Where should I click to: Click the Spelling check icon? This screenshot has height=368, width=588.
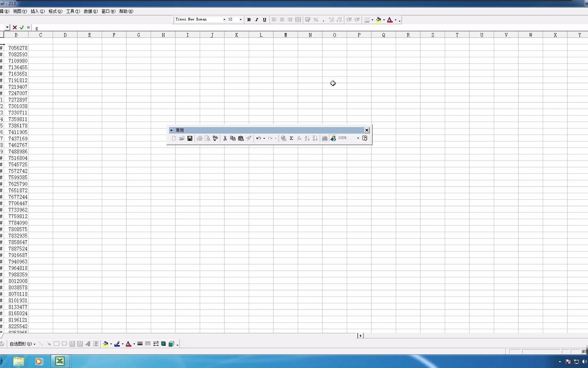click(215, 138)
